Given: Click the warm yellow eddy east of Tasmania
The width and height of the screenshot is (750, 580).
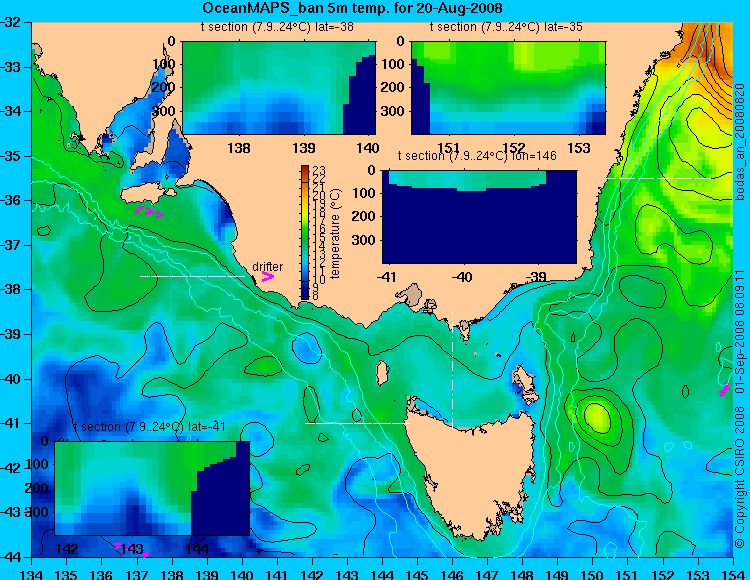Looking at the screenshot, I should 598,417.
